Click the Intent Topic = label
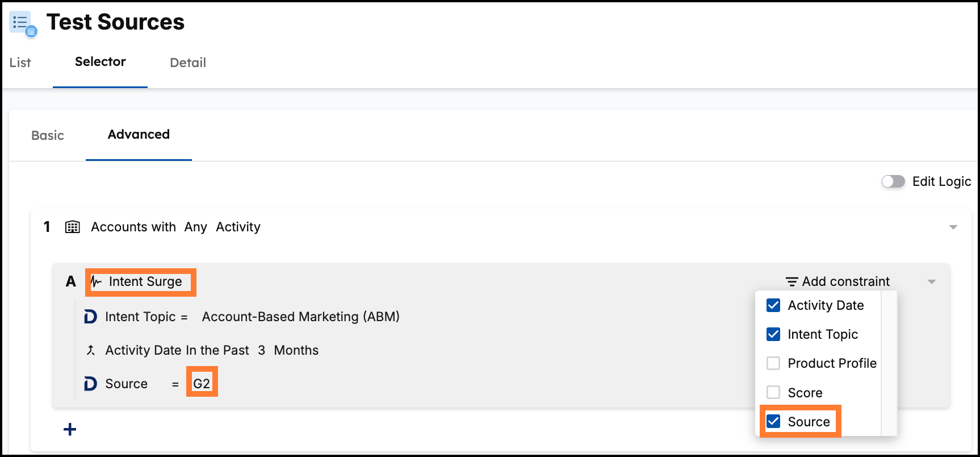The height and width of the screenshot is (457, 980). [146, 317]
